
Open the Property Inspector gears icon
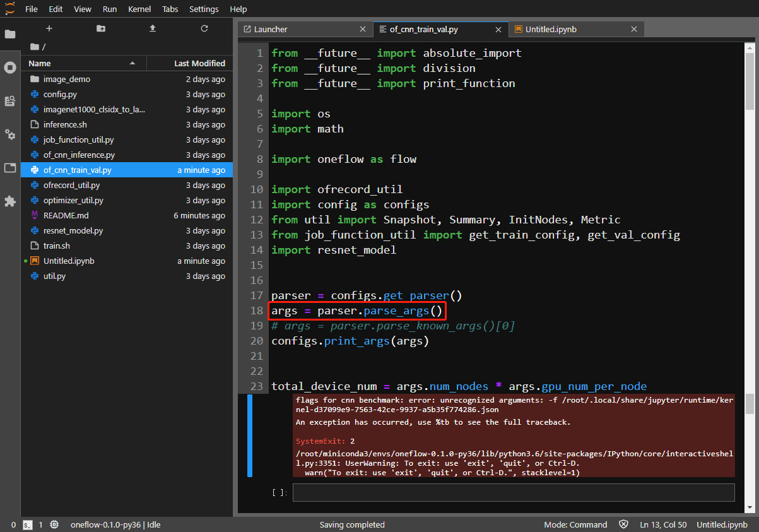click(x=10, y=134)
